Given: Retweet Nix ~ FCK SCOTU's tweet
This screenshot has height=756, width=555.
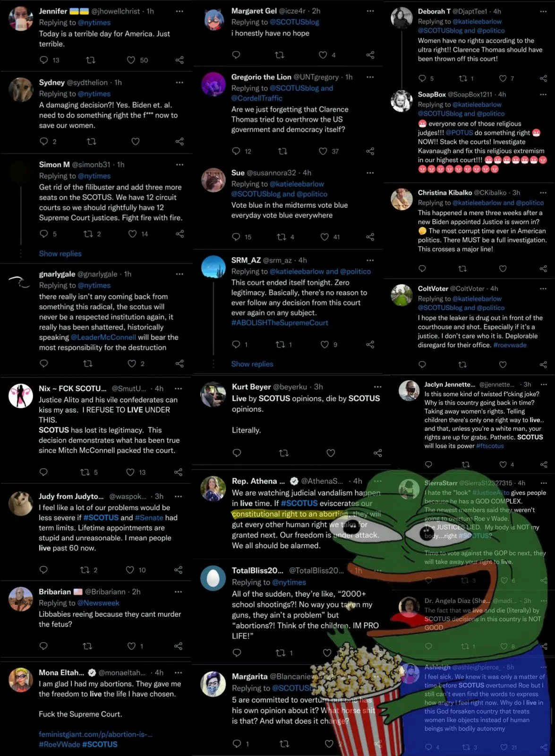Looking at the screenshot, I should pos(85,472).
